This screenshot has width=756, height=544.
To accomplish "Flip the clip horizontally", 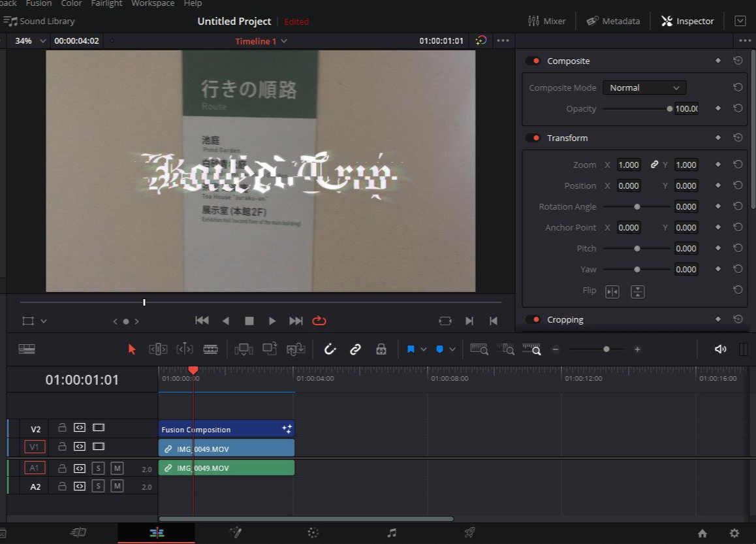I will coord(612,292).
